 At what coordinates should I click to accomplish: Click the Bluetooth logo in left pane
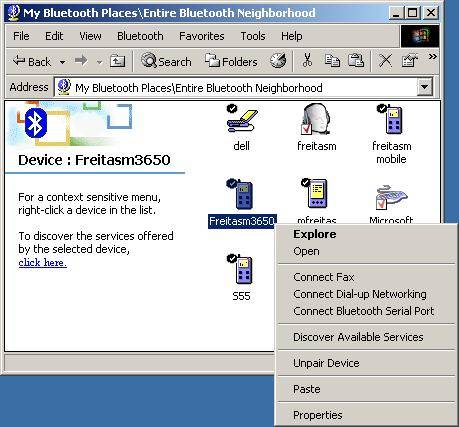tap(36, 123)
